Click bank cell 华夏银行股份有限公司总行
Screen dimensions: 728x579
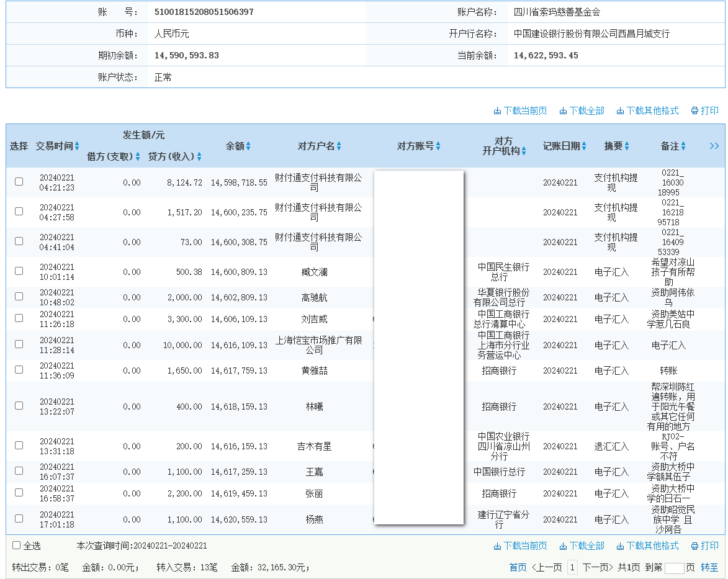[x=501, y=298]
